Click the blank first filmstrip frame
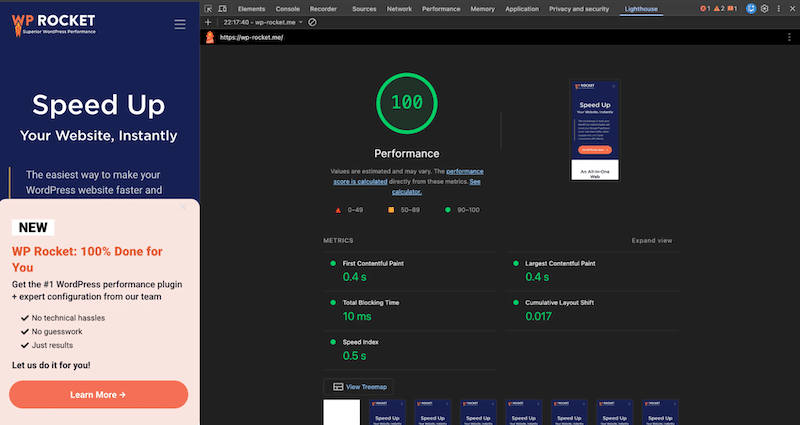The width and height of the screenshot is (800, 425). coord(342,412)
